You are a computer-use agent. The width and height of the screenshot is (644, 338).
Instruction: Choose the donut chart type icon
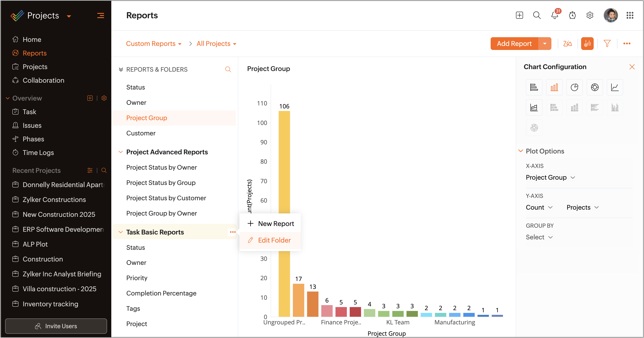(595, 87)
